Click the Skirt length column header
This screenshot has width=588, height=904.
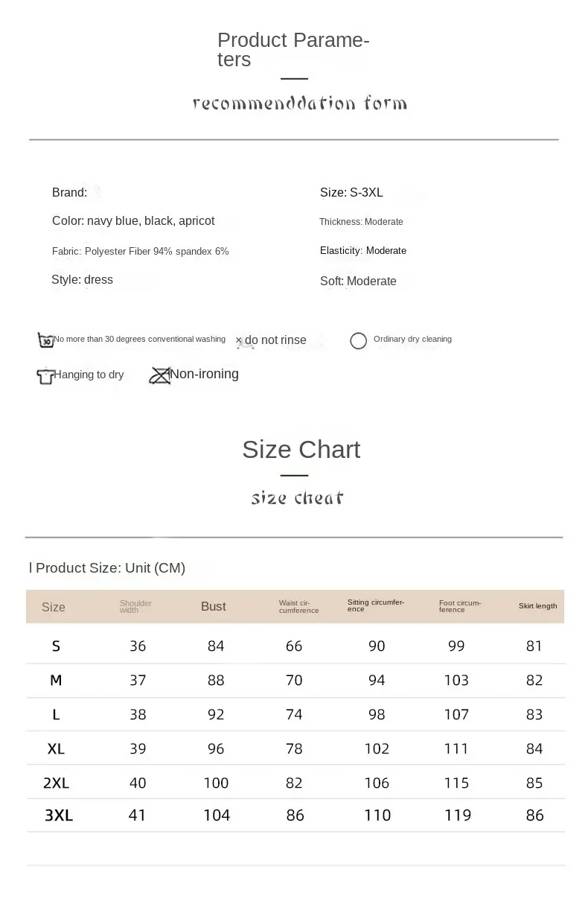(537, 606)
